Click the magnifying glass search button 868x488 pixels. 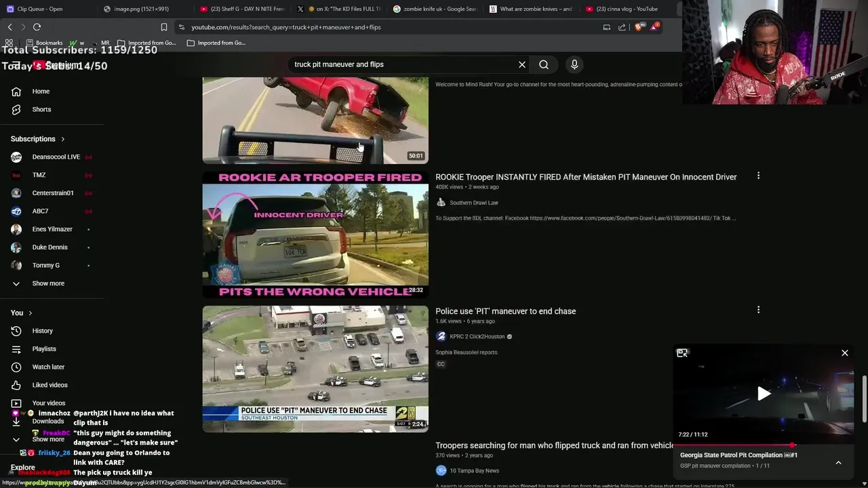(x=544, y=64)
